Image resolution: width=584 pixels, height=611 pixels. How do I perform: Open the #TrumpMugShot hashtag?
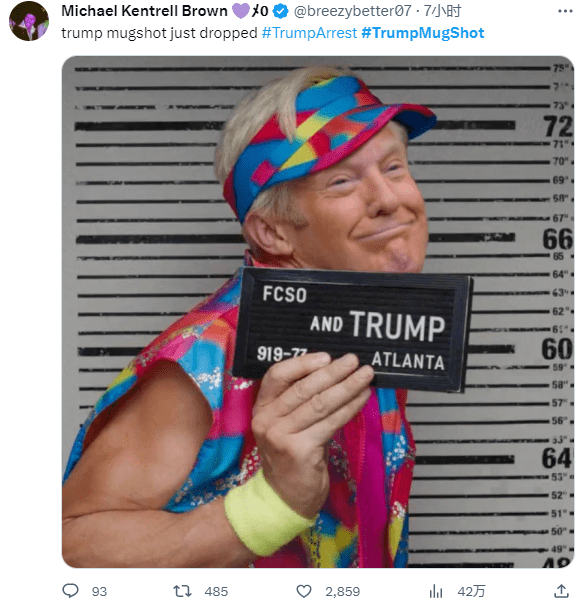coord(423,33)
